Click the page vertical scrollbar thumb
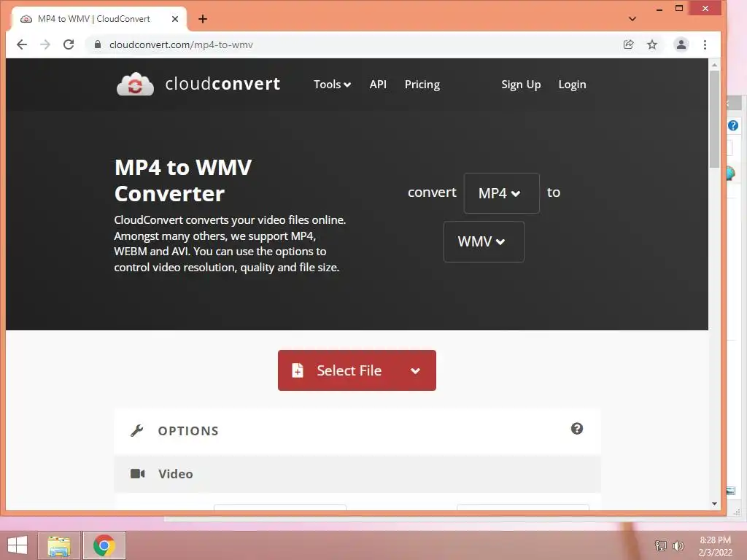 click(714, 119)
